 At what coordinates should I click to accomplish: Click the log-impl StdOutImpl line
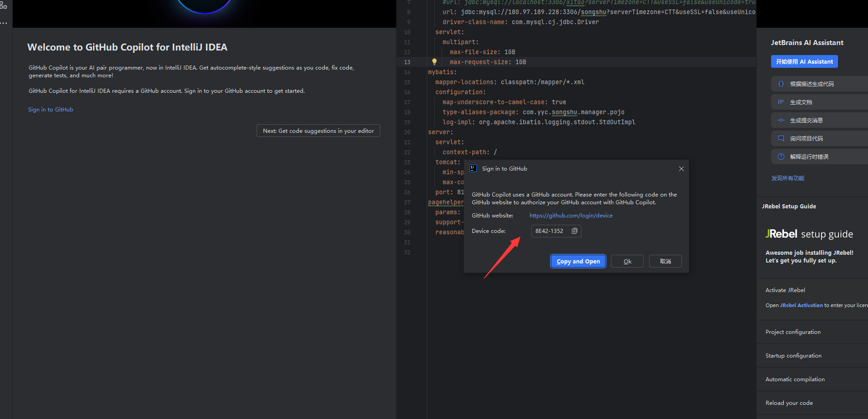pyautogui.click(x=539, y=122)
